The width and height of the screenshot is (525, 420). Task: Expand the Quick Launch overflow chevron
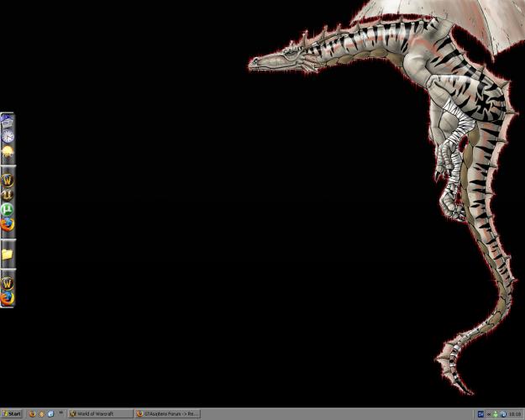click(x=61, y=412)
